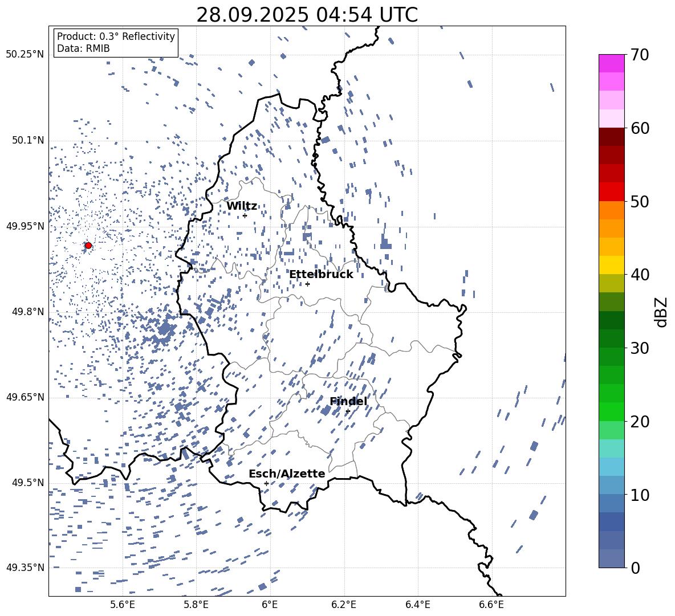The image size is (675, 616).
Task: Click the Esch/Alzette city label
Action: [x=287, y=474]
